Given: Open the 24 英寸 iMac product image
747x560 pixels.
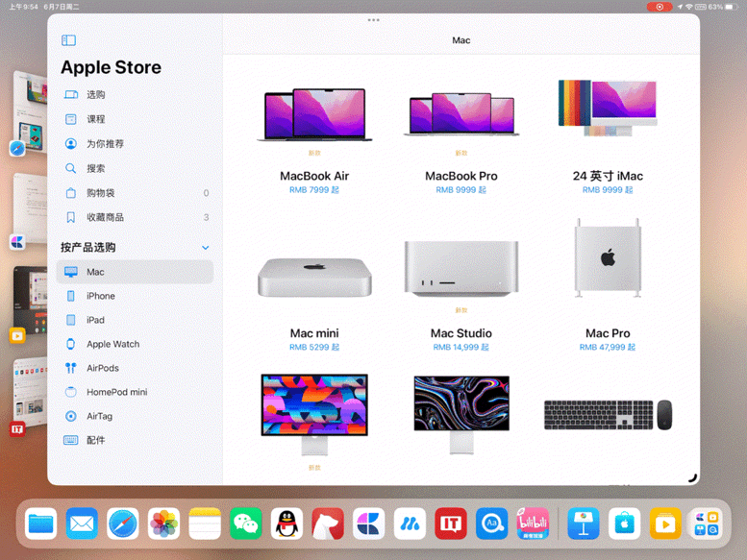Looking at the screenshot, I should (x=608, y=109).
